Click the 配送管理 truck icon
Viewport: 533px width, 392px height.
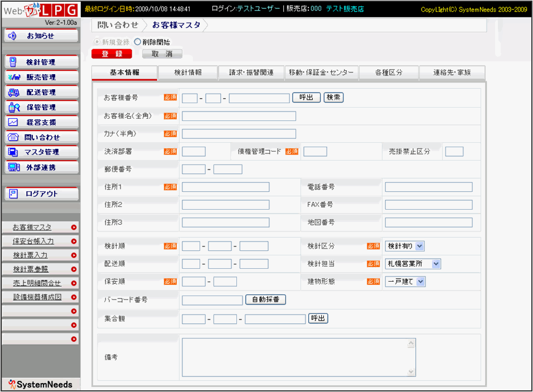13,92
